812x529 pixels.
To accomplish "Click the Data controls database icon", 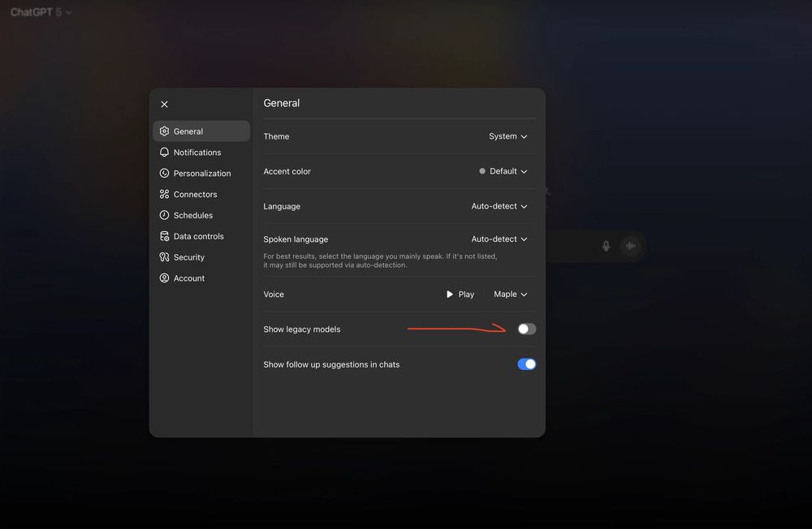I will click(165, 237).
